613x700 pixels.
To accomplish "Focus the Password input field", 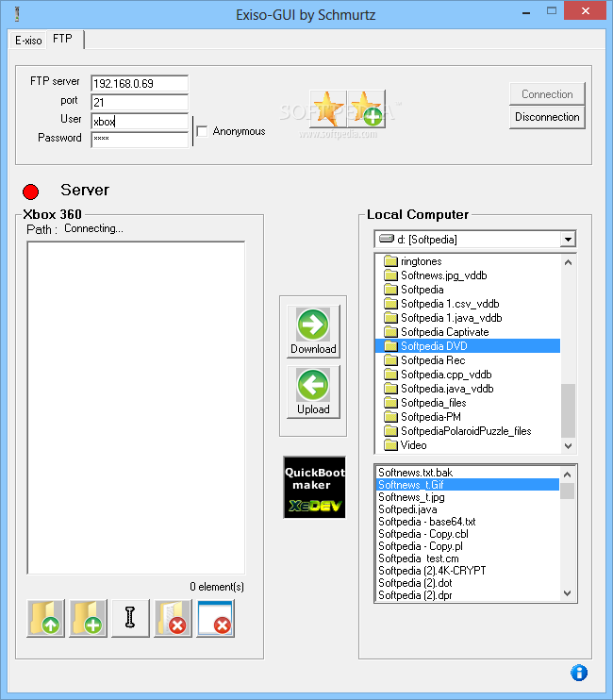I will click(x=140, y=140).
